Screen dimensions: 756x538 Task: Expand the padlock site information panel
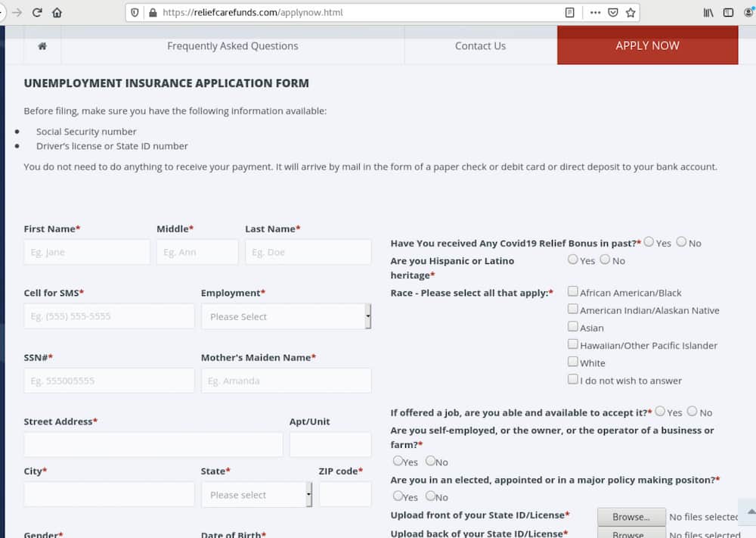(152, 12)
